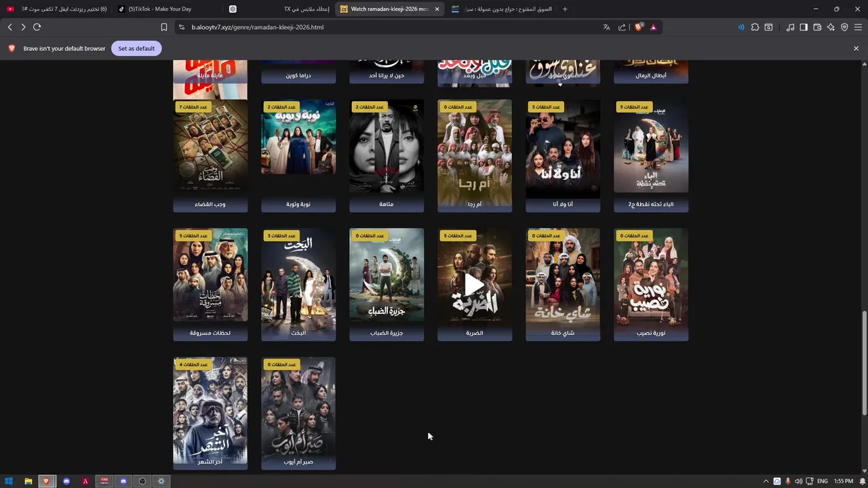Dismiss the default browser infobar
This screenshot has height=488, width=868.
[x=856, y=48]
